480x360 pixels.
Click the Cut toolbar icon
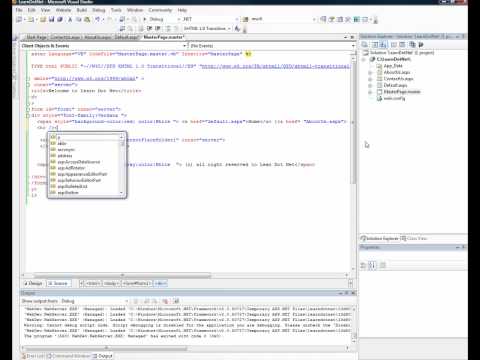tap(70, 19)
